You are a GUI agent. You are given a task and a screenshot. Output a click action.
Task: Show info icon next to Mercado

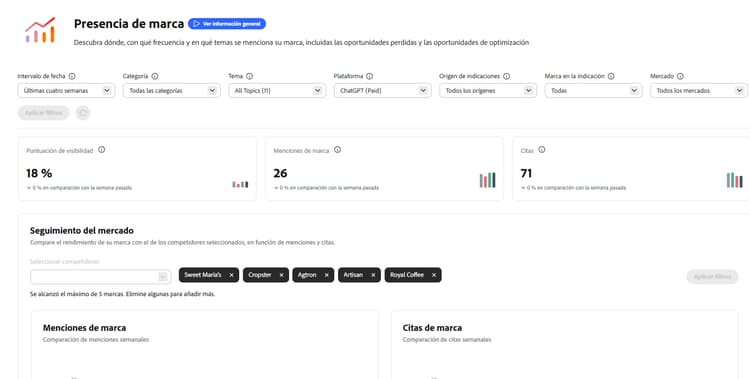click(680, 76)
